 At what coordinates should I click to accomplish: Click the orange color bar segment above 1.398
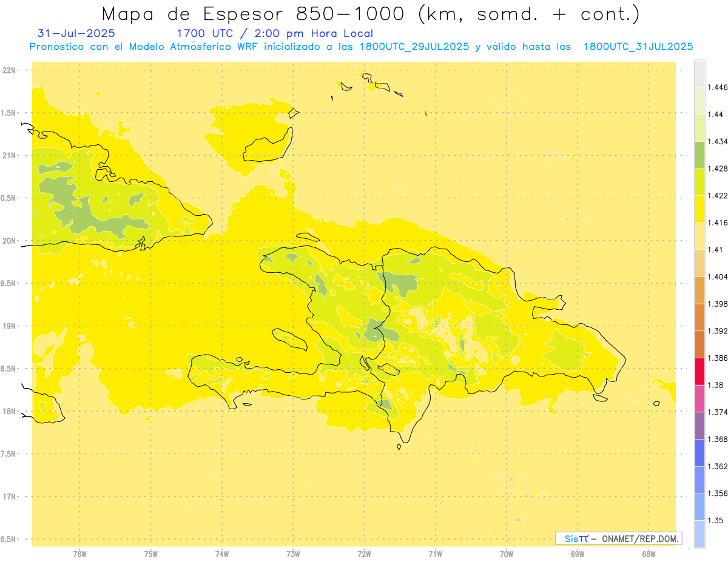tap(699, 290)
